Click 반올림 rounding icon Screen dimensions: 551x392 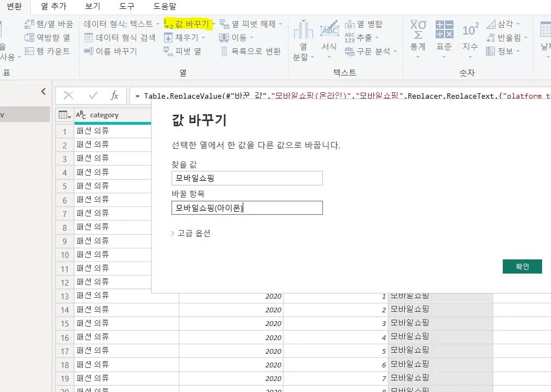point(491,38)
